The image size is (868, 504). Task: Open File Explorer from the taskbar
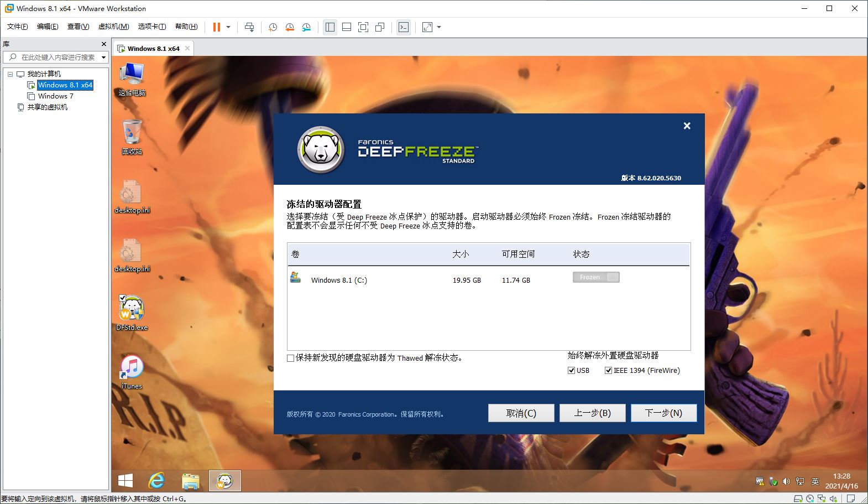pos(191,481)
